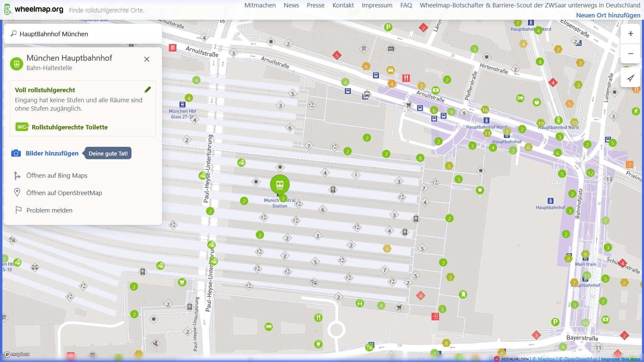Click the large green train station marker
644x362 pixels.
click(280, 184)
